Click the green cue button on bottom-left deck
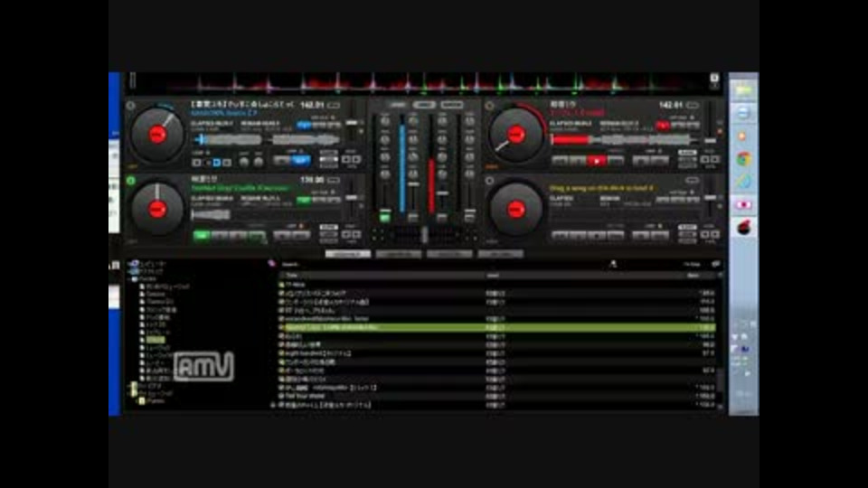This screenshot has width=868, height=488. 202,236
